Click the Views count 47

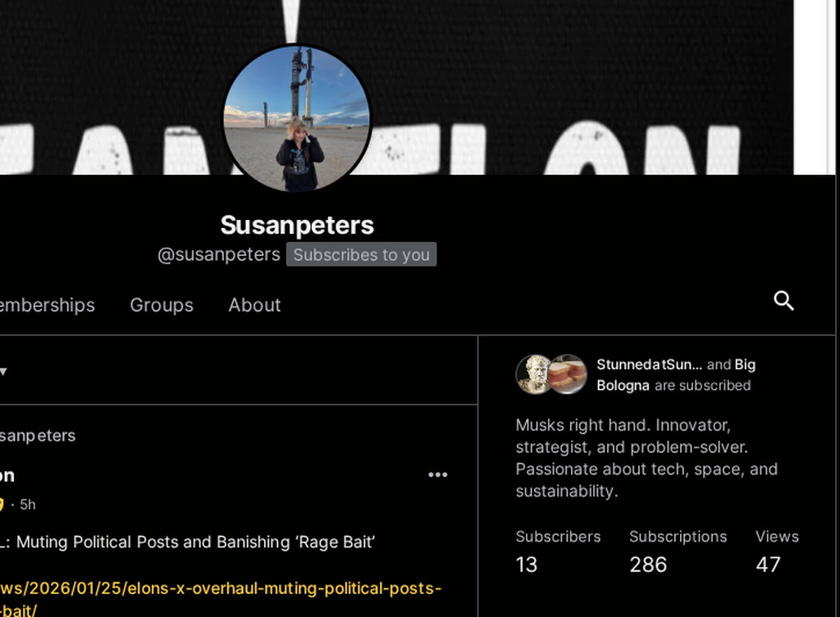pos(768,564)
